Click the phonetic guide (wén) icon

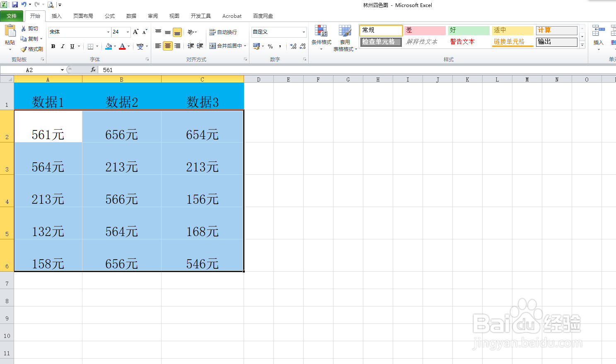pos(140,46)
